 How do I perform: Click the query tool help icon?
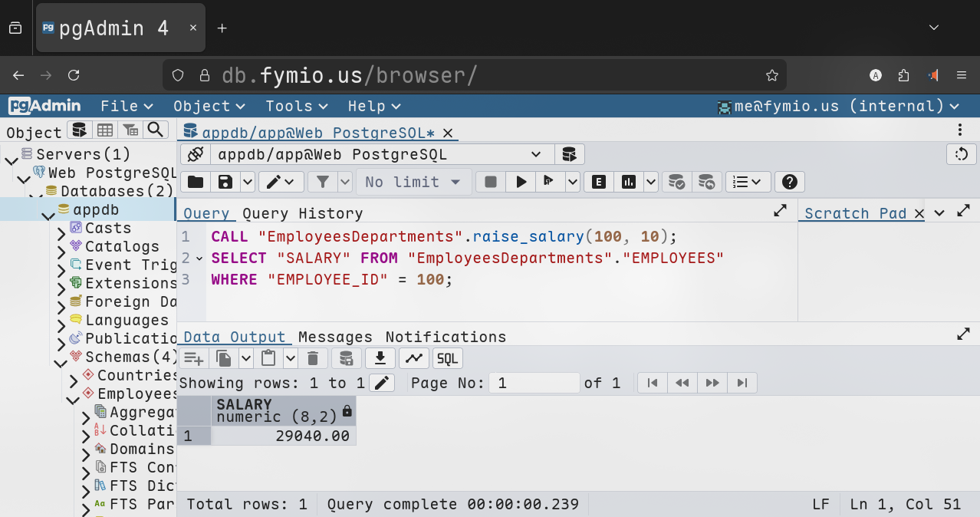tap(789, 182)
